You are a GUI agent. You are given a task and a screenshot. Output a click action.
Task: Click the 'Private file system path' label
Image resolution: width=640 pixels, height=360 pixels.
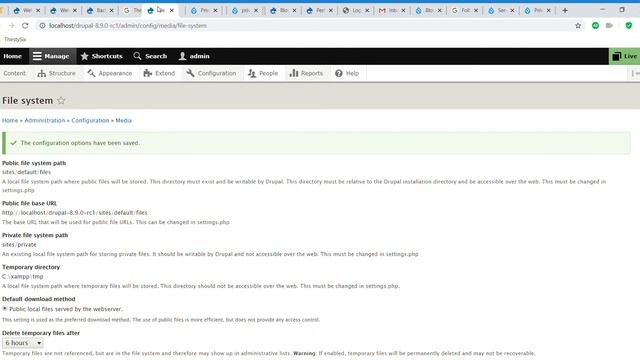(x=35, y=235)
